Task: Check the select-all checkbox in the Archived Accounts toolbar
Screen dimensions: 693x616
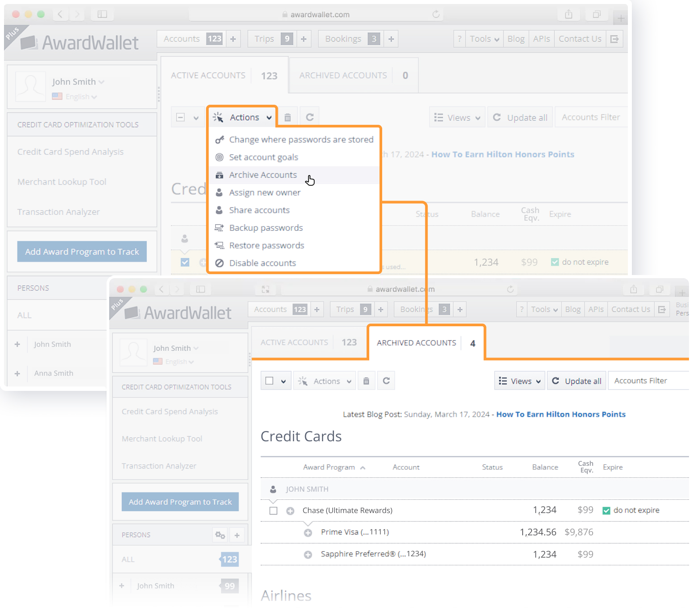Action: tap(269, 381)
